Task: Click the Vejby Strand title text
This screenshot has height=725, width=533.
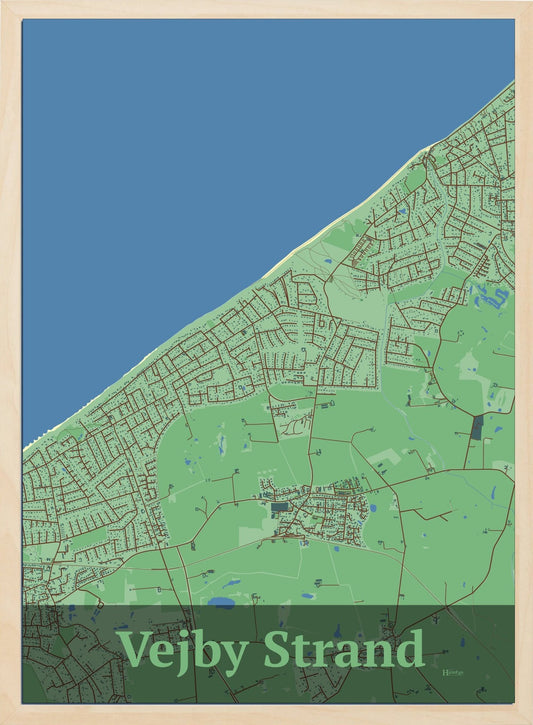Action: pyautogui.click(x=270, y=651)
